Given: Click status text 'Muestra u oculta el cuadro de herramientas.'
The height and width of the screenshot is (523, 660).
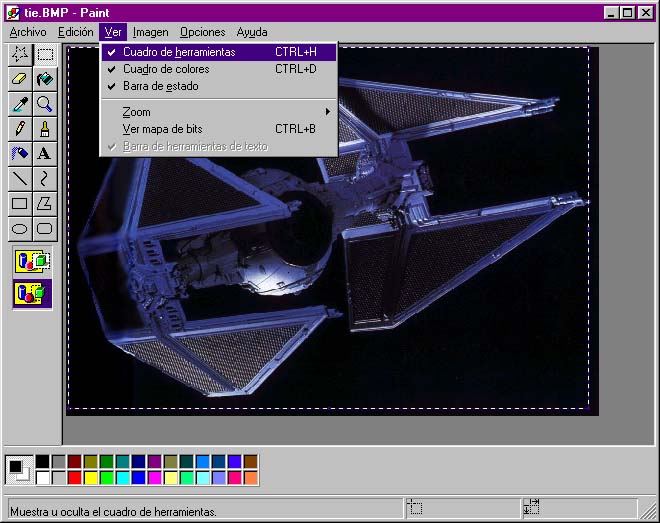Looking at the screenshot, I should pyautogui.click(x=113, y=512).
